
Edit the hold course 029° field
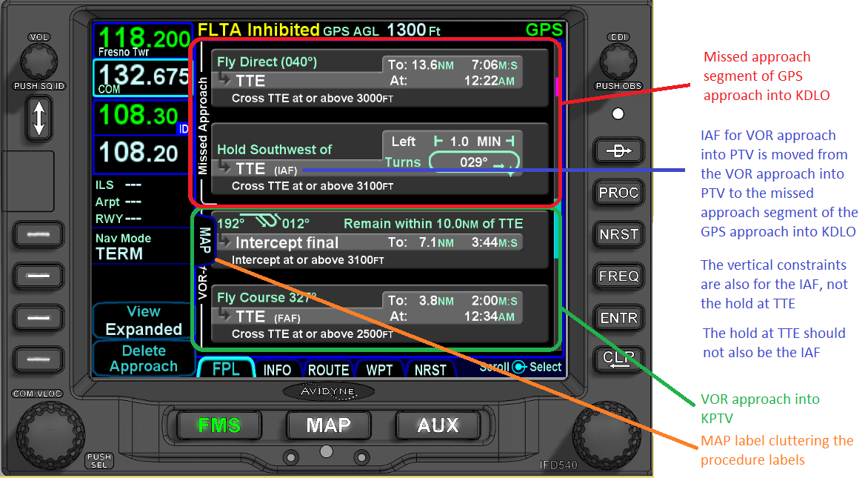475,162
